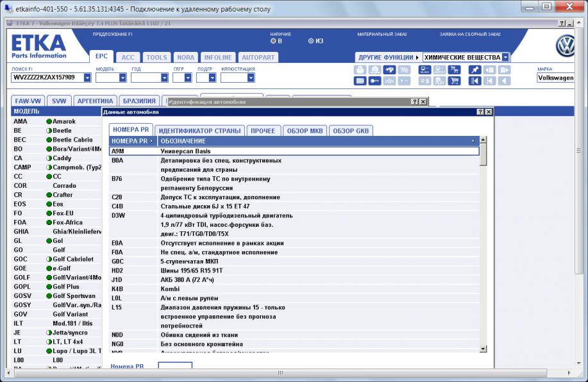Select the Обивка сидений из ткани row
Viewport: 588px width, 382px height.
(294, 335)
